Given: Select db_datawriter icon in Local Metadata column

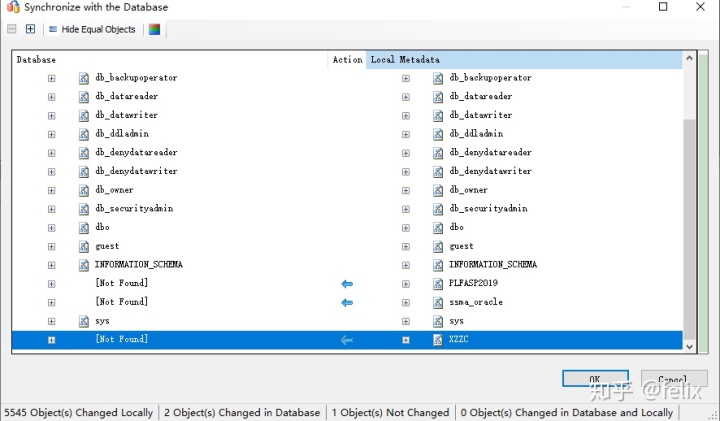Looking at the screenshot, I should (438, 116).
